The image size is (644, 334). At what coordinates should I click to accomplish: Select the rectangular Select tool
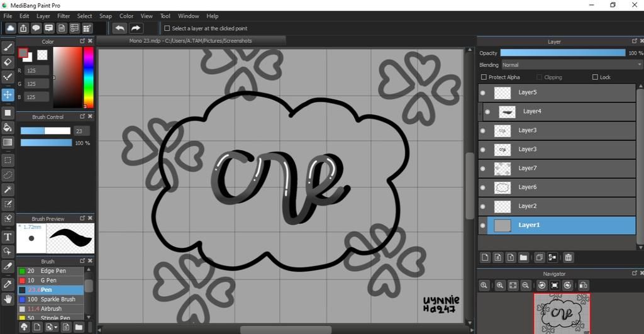click(8, 160)
